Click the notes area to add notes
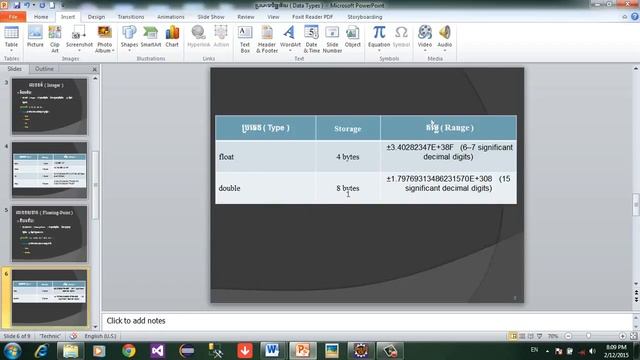This screenshot has width=640, height=360. (367, 321)
